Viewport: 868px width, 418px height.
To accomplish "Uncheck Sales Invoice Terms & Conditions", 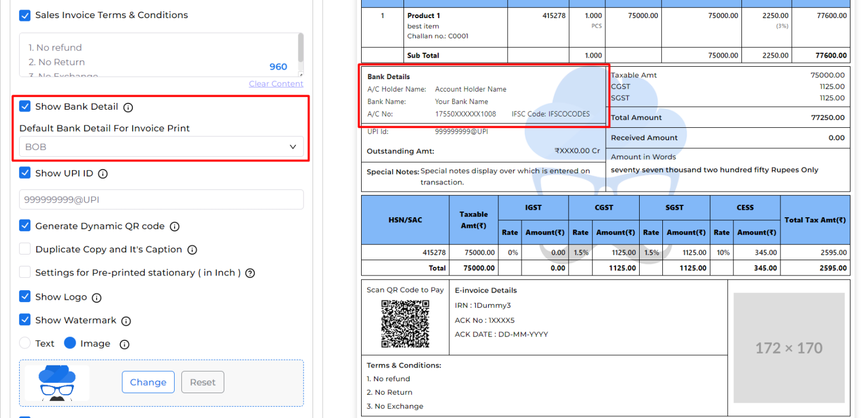I will click(24, 15).
